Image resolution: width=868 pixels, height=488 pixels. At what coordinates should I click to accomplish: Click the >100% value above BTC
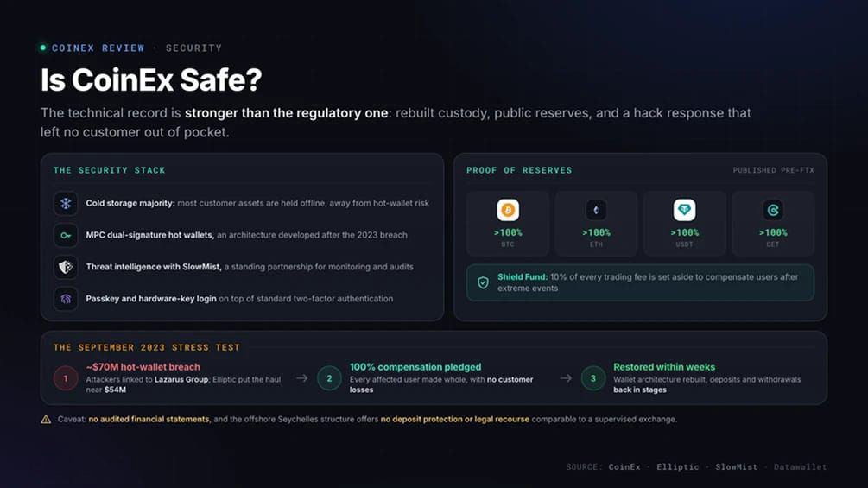[508, 233]
